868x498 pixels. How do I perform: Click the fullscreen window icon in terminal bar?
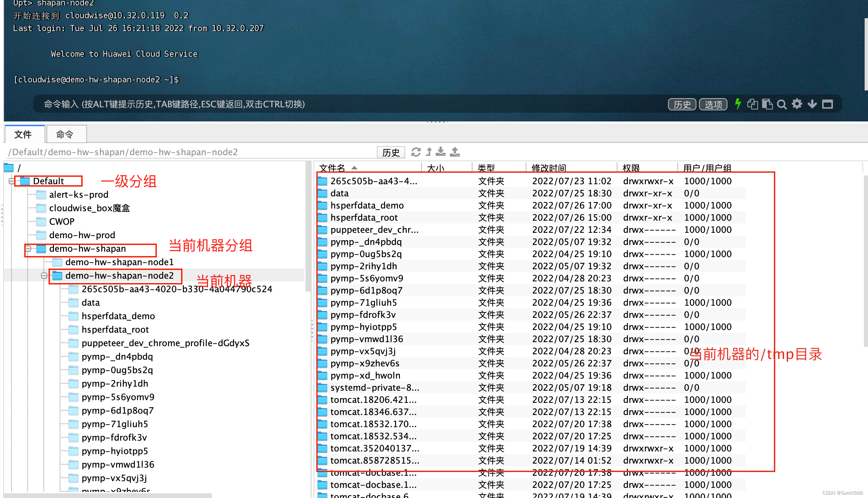[x=827, y=104]
